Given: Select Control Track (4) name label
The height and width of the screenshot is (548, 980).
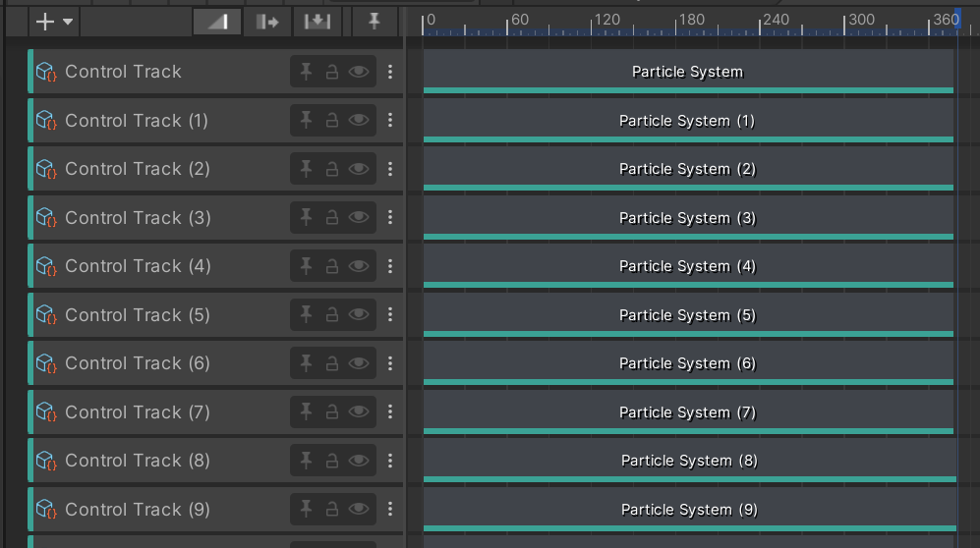Looking at the screenshot, I should (139, 266).
